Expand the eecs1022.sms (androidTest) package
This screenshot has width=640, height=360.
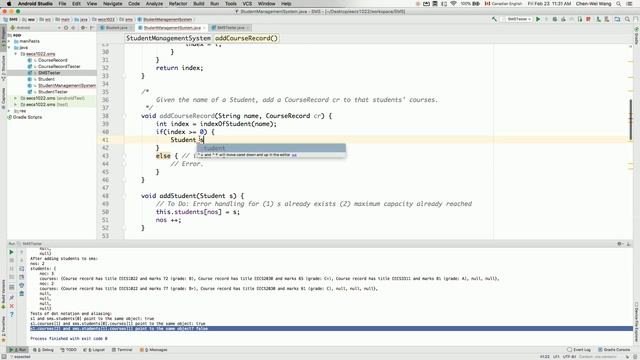[x=16, y=98]
